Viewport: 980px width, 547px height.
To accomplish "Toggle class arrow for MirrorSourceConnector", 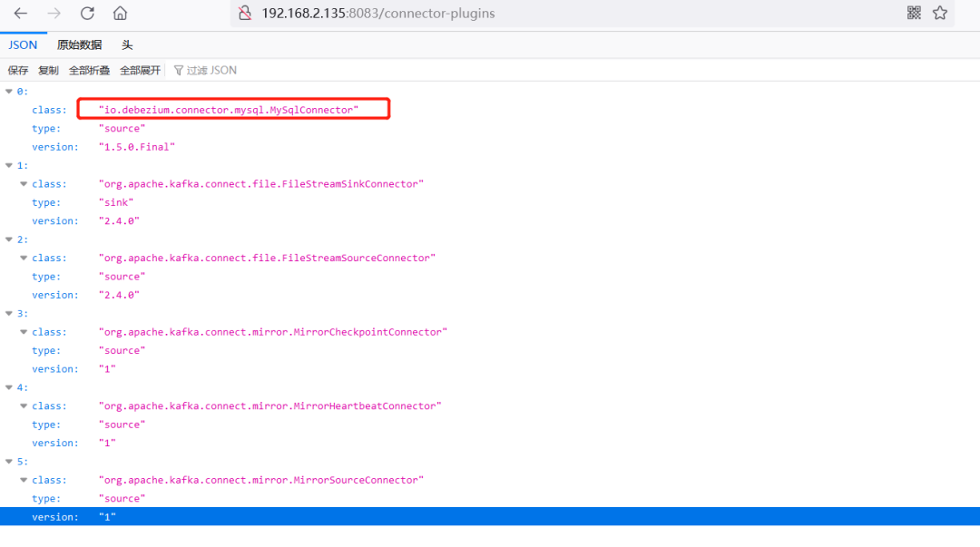I will pos(24,481).
